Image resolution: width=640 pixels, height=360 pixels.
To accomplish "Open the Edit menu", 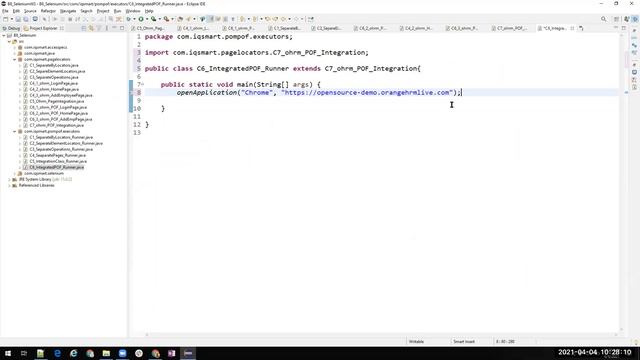I will coord(16,11).
